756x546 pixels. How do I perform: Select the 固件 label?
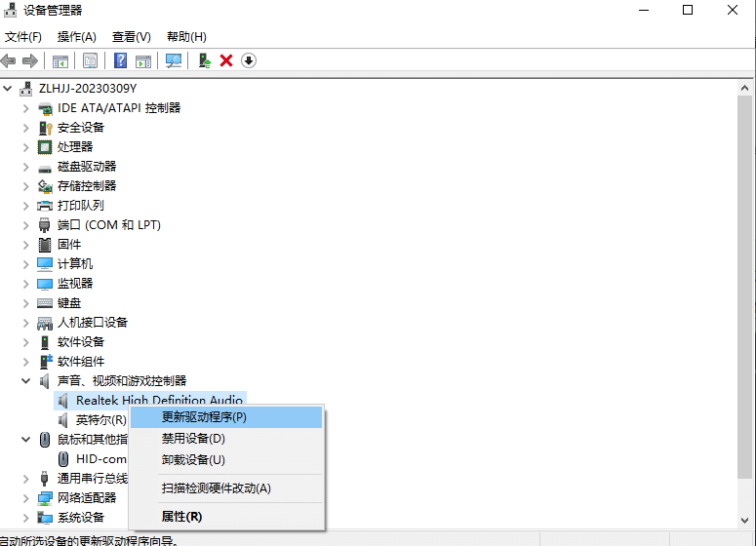(69, 245)
